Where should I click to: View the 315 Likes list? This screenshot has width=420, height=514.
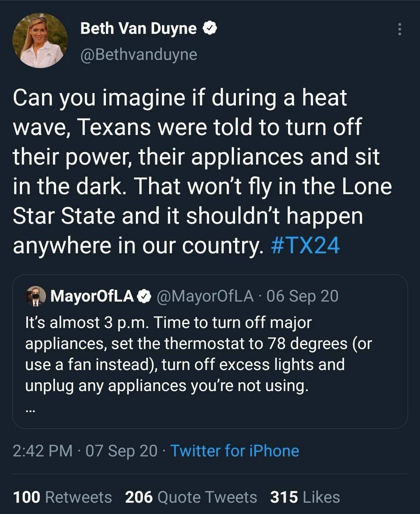[305, 497]
